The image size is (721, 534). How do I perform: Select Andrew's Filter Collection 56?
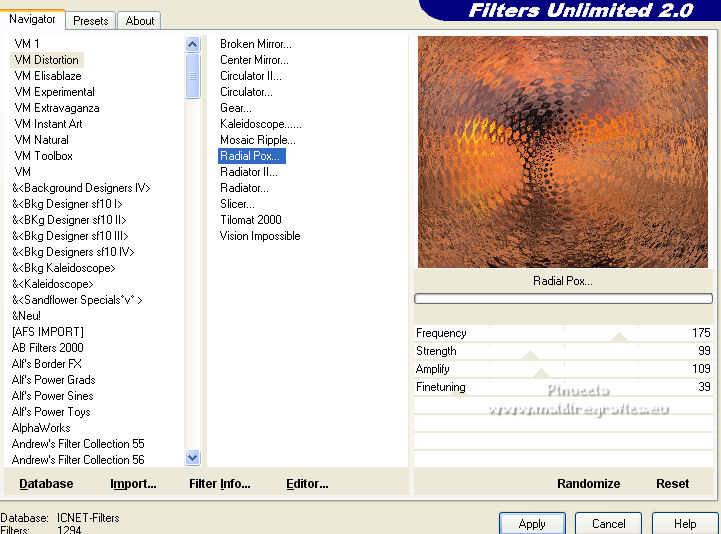(x=78, y=459)
